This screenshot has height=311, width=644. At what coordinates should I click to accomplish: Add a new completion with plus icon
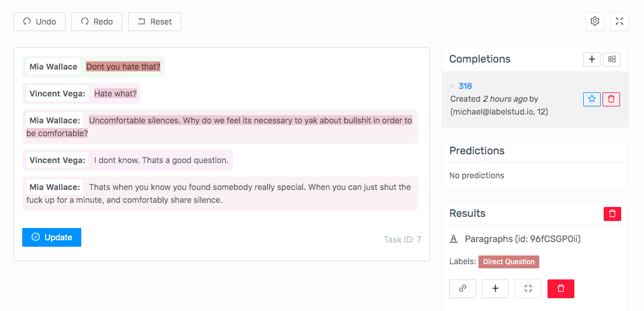click(x=591, y=59)
